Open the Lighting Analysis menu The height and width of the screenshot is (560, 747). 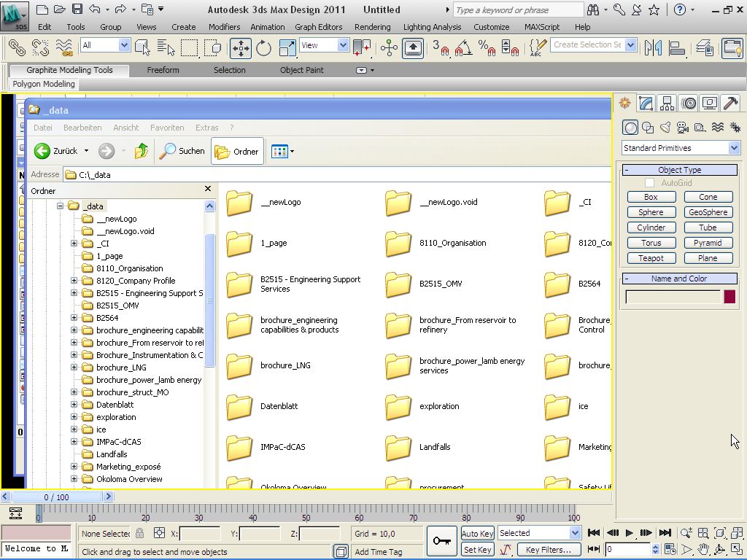click(432, 27)
